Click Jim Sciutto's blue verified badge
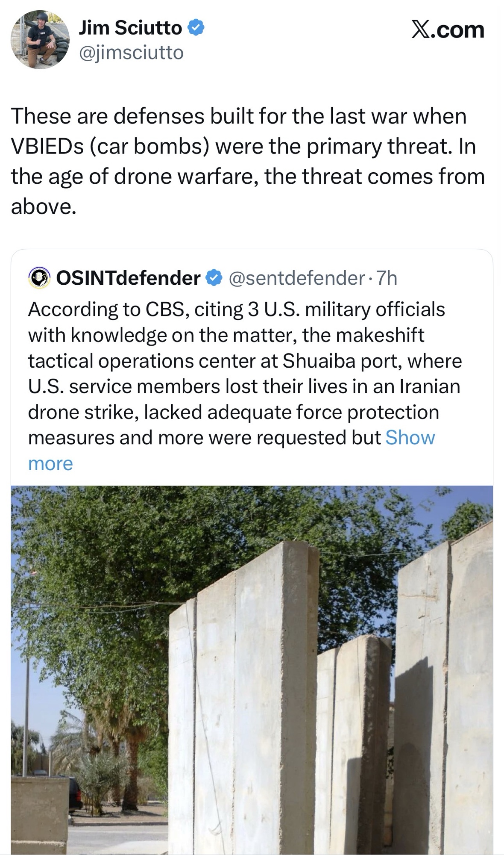This screenshot has width=504, height=855. tap(196, 28)
